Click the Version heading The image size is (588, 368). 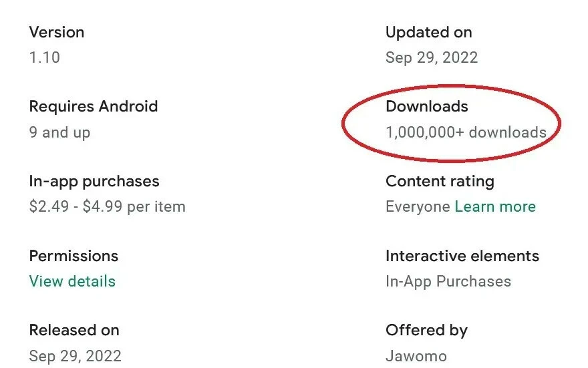[57, 32]
